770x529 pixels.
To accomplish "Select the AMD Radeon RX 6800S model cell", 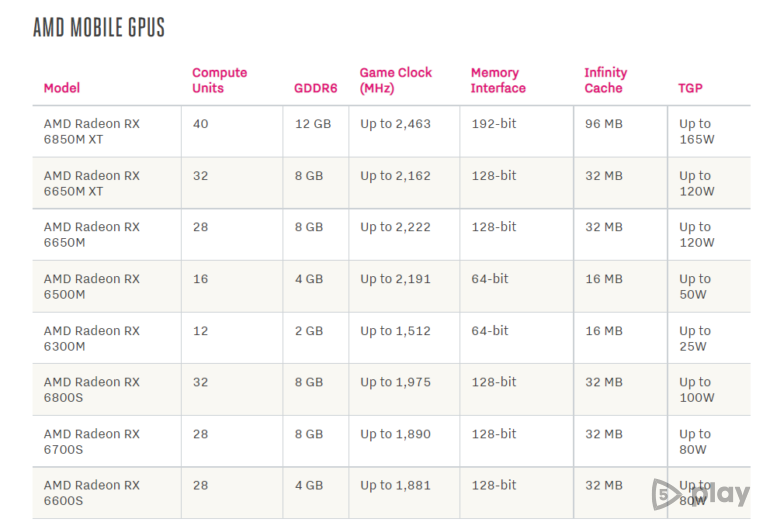I will pyautogui.click(x=92, y=390).
